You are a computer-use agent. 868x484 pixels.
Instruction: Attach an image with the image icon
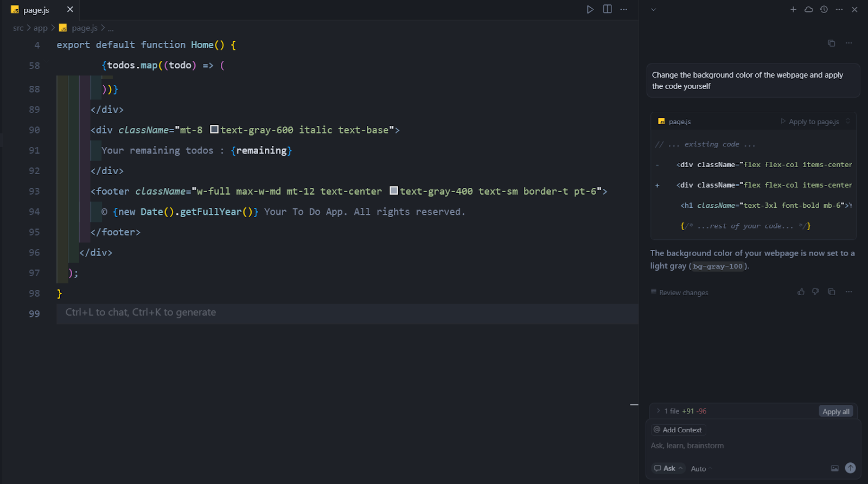834,468
